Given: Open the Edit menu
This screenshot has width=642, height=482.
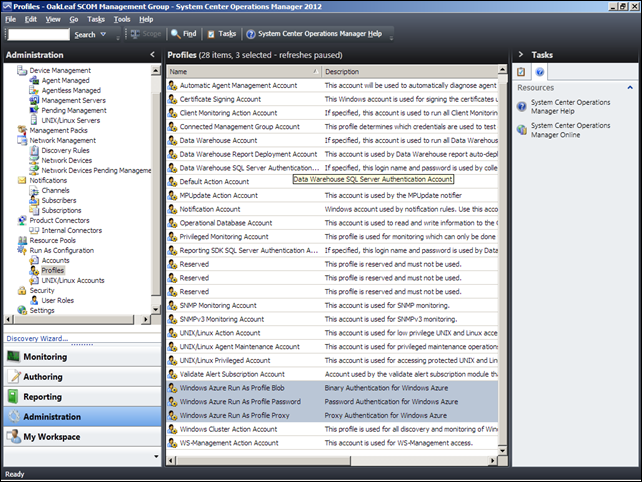Looking at the screenshot, I should point(31,19).
